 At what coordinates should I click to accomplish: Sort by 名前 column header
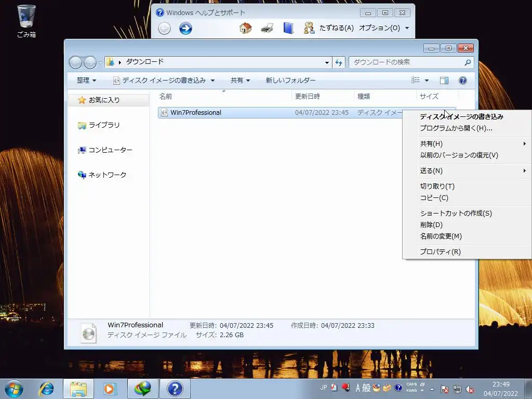click(224, 96)
